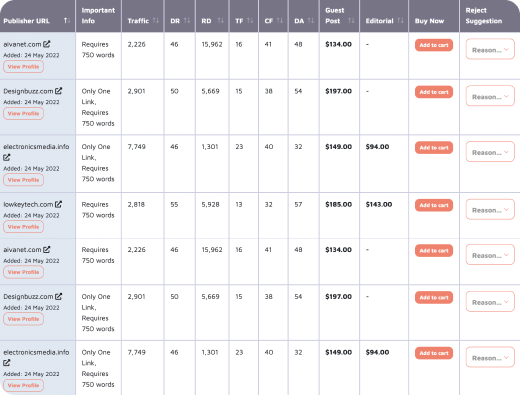Click external link icon under first electronicsmedia.info
Screen dimensions: 520x395
click(7, 157)
